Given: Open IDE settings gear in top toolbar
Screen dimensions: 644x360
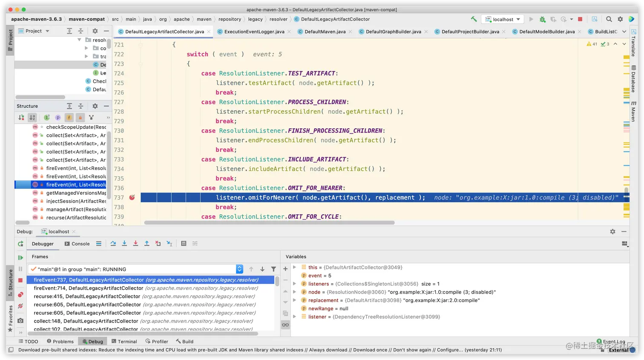Looking at the screenshot, I should [620, 19].
